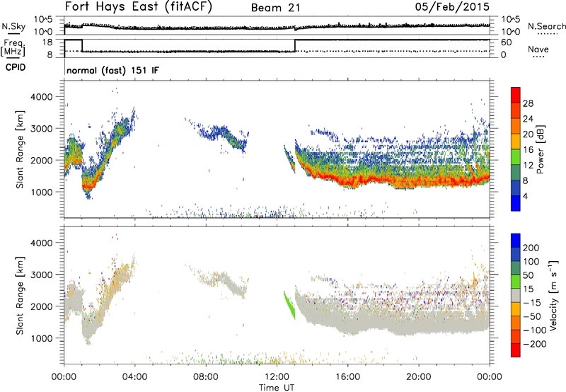Image resolution: width=566 pixels, height=392 pixels.
Task: Click the 'Beam 21' label
Action: click(x=276, y=8)
